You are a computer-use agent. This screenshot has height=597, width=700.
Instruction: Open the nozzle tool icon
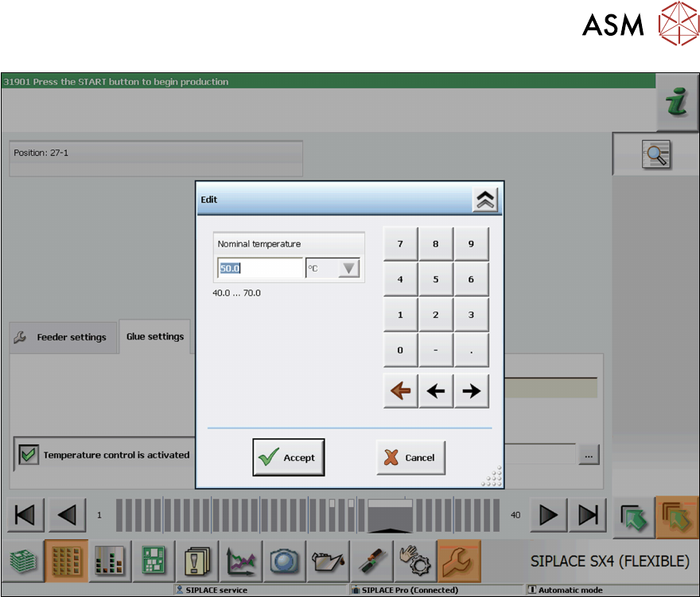pyautogui.click(x=372, y=561)
